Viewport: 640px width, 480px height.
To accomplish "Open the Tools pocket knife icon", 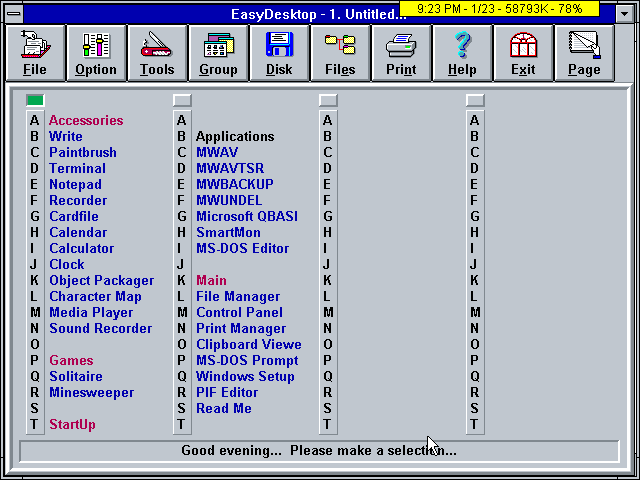I will click(157, 53).
